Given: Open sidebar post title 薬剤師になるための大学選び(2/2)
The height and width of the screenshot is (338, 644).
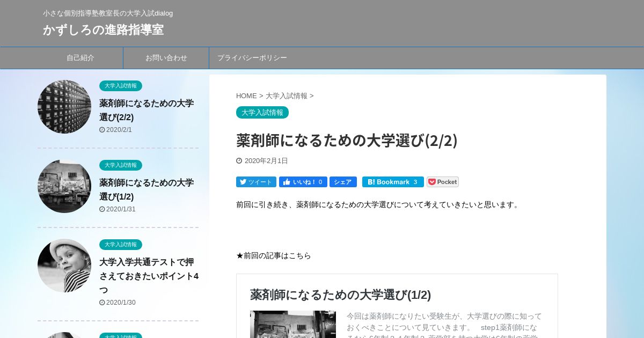Looking at the screenshot, I should click(147, 110).
